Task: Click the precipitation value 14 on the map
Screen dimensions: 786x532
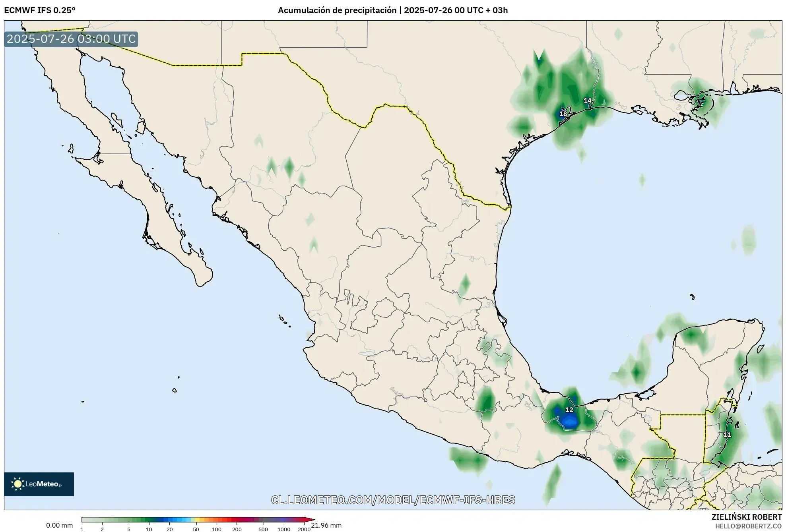Action: click(587, 101)
